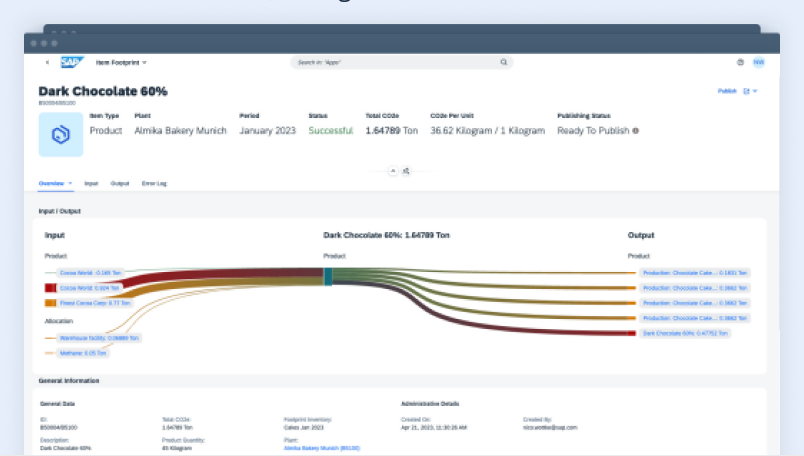The width and height of the screenshot is (804, 456).
Task: Click the Publish button
Action: click(727, 91)
